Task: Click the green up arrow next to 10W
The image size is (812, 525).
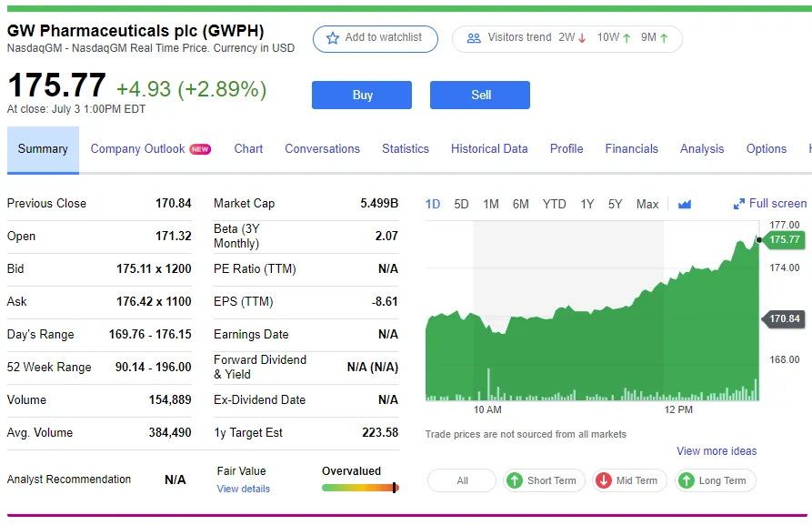Action: pyautogui.click(x=627, y=38)
